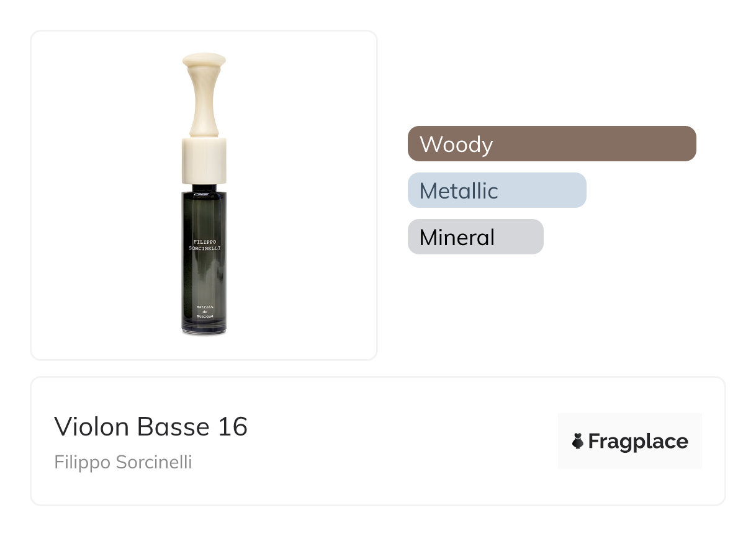
Task: Click the bottom base of the bottle
Action: tap(204, 331)
